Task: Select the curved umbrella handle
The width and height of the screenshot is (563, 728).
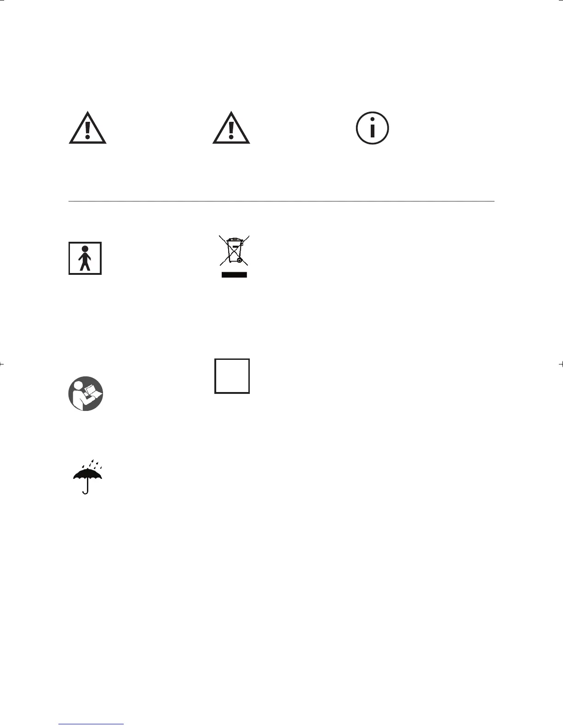Action: 86,490
